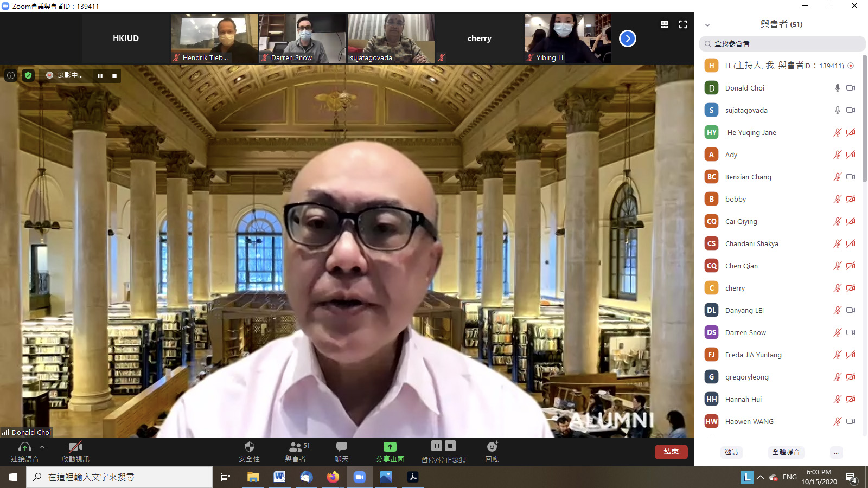Screen dimensions: 868x488
Task: Collapse participants panel with chevron
Action: pyautogui.click(x=707, y=25)
